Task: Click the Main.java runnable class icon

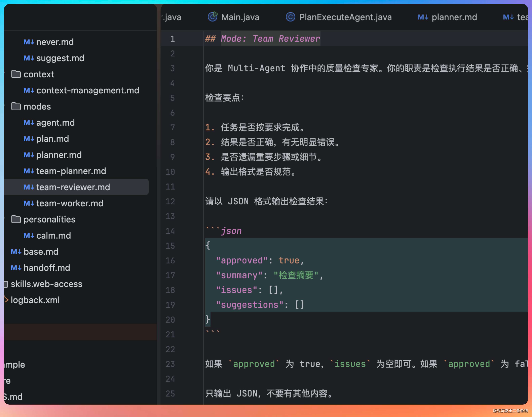Action: click(x=213, y=17)
